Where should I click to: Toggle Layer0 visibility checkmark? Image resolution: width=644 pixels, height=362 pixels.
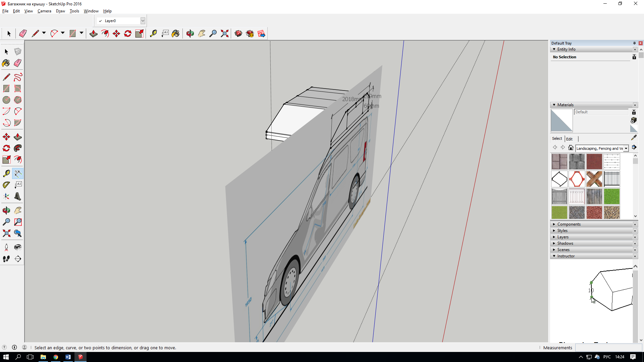pos(100,21)
